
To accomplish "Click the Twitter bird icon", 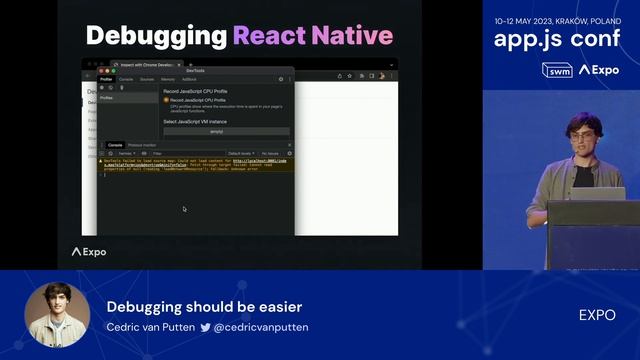I will (x=205, y=327).
